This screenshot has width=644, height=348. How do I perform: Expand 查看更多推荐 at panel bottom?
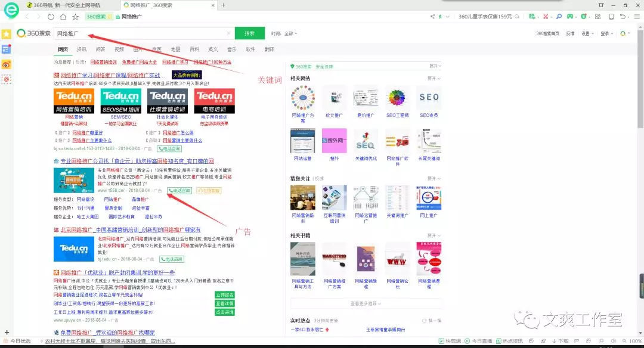tap(366, 304)
